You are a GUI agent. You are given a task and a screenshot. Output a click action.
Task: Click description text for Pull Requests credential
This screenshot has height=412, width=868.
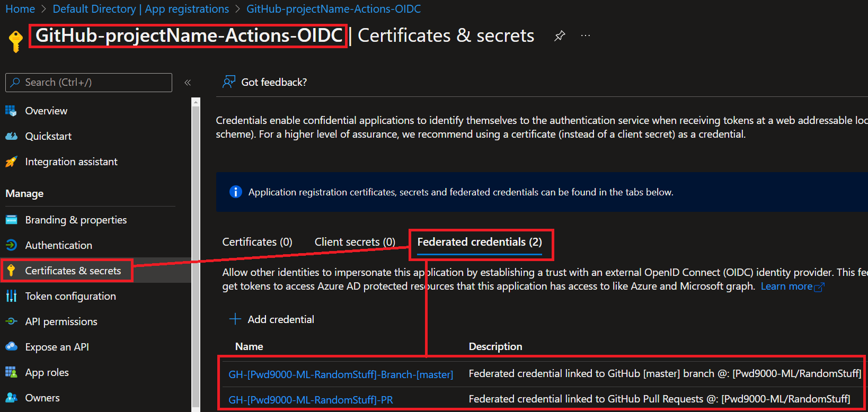point(660,399)
